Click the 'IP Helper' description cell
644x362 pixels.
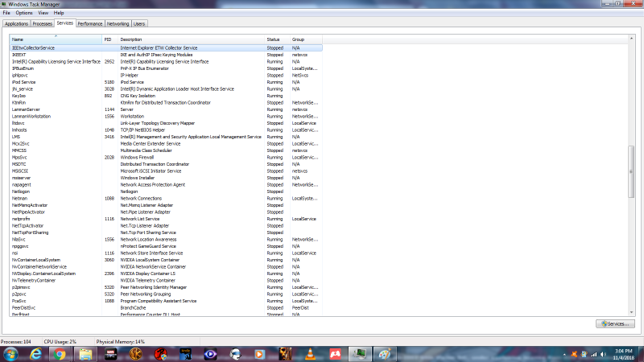pos(129,75)
